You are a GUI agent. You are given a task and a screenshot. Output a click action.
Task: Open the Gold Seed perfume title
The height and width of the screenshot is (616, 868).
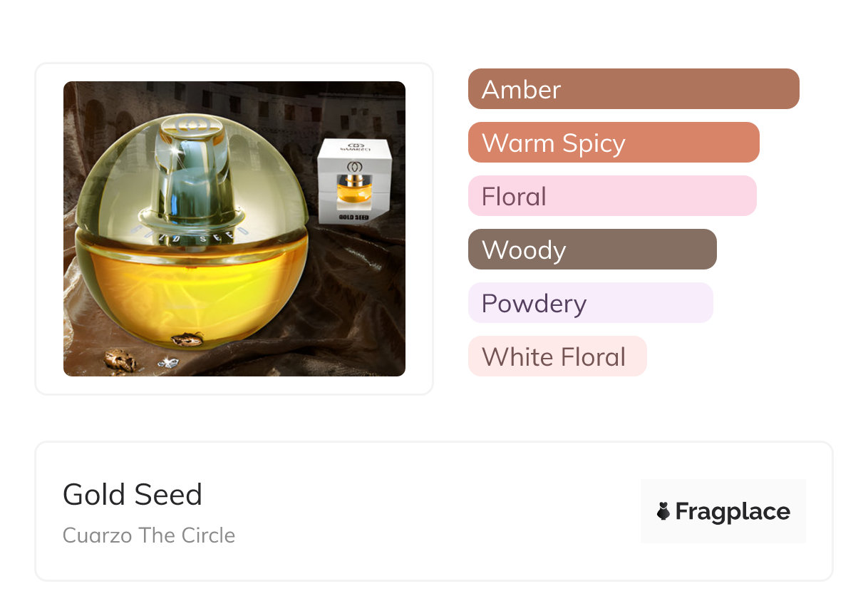point(133,495)
